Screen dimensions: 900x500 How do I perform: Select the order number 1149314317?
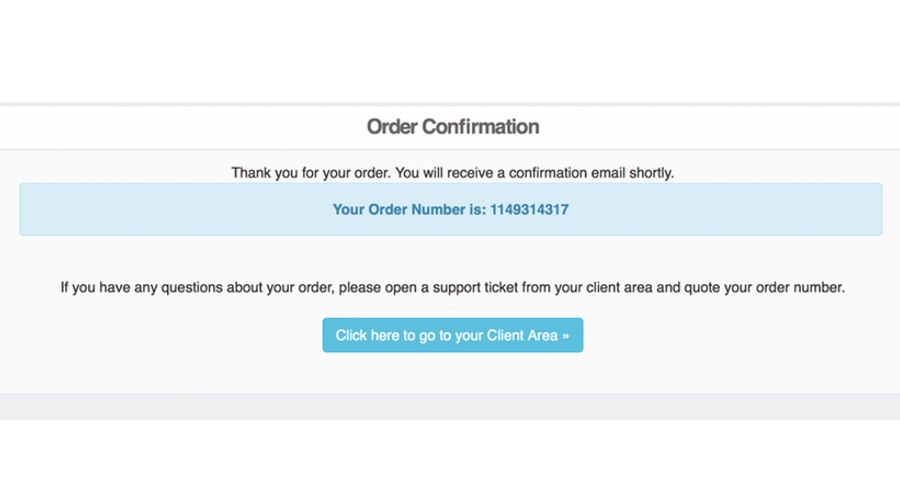tap(529, 210)
